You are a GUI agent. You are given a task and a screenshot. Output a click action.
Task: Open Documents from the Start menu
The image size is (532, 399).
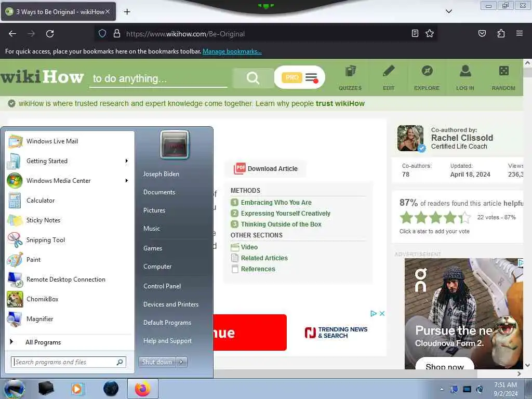coord(159,192)
